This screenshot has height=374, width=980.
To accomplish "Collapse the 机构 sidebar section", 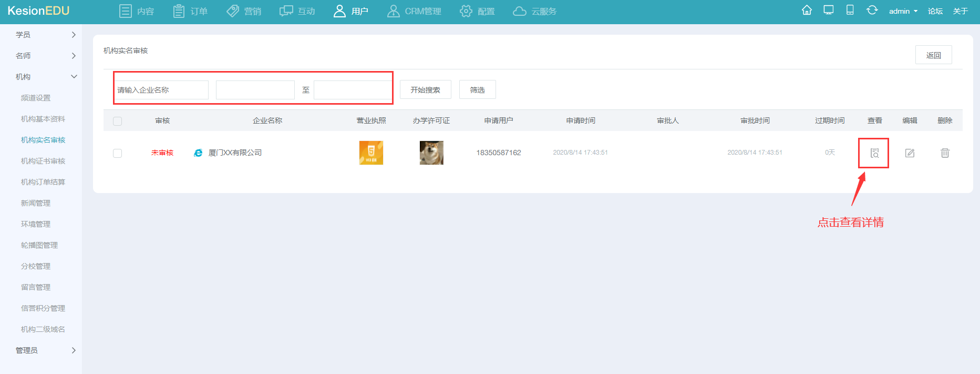I will 45,77.
